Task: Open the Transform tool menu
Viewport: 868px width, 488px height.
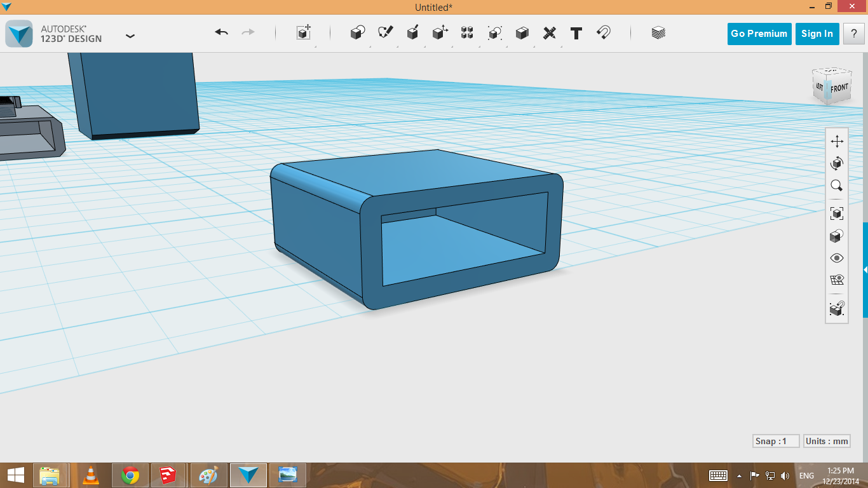Action: (304, 33)
